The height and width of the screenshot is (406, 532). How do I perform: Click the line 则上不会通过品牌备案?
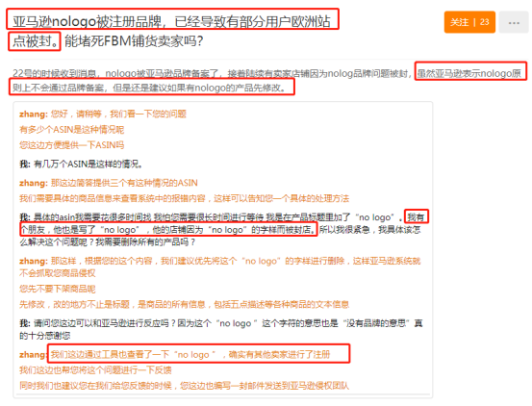pos(150,88)
